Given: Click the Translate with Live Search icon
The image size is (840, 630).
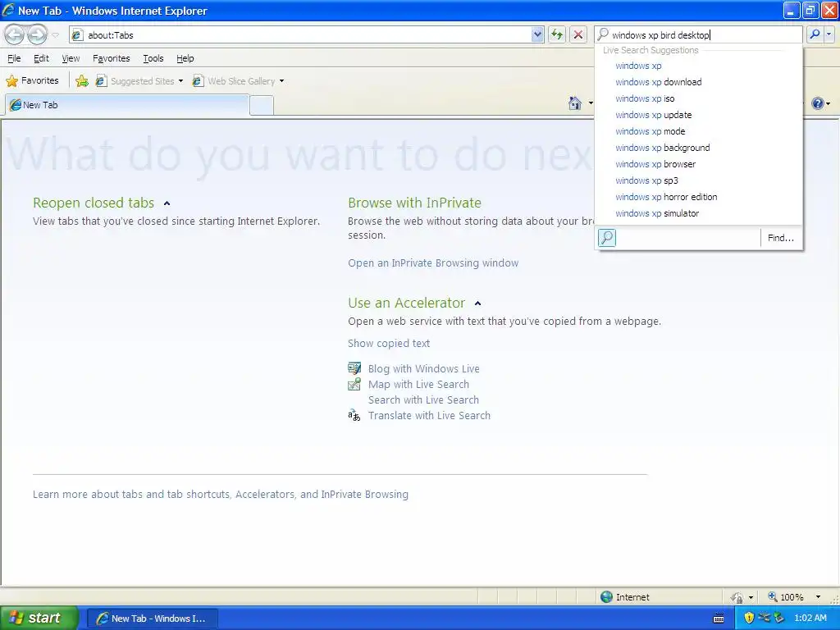Looking at the screenshot, I should 354,415.
